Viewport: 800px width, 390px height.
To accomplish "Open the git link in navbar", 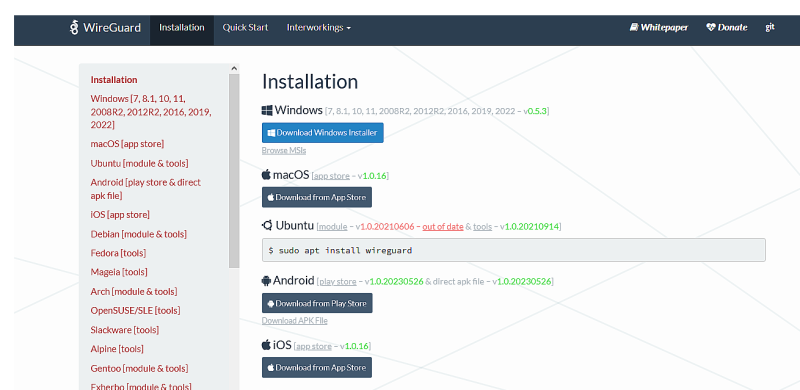I will [x=770, y=28].
